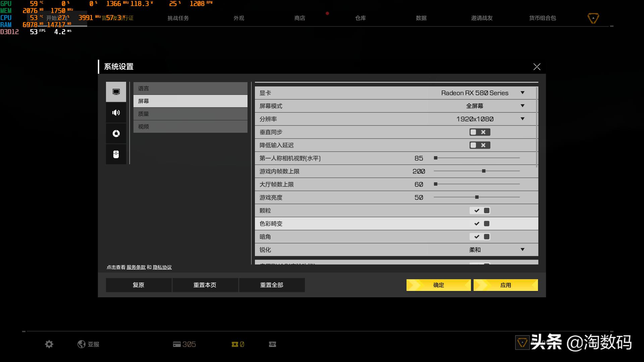Select the mouse settings icon
The image size is (644, 362).
point(116,154)
